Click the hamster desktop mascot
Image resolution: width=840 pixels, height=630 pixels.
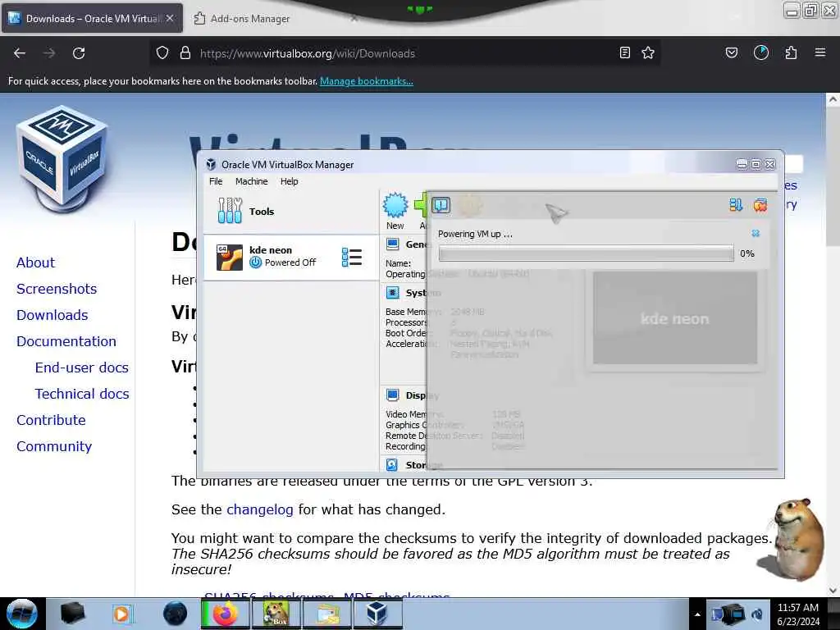[x=793, y=538]
